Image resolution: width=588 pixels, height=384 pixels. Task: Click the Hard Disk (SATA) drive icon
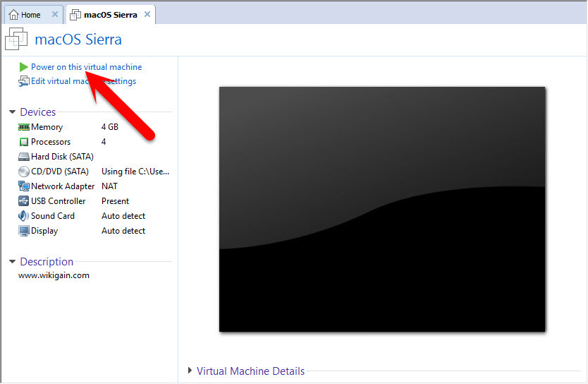(x=24, y=157)
